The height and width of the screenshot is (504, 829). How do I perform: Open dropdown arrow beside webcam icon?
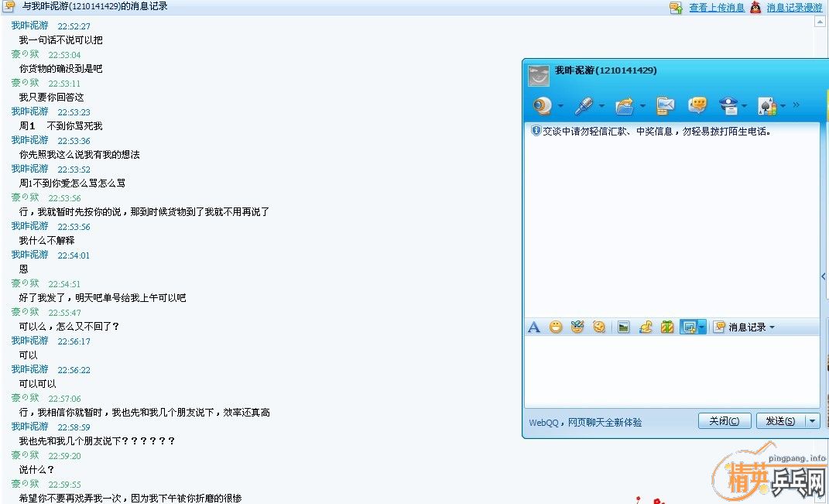560,106
